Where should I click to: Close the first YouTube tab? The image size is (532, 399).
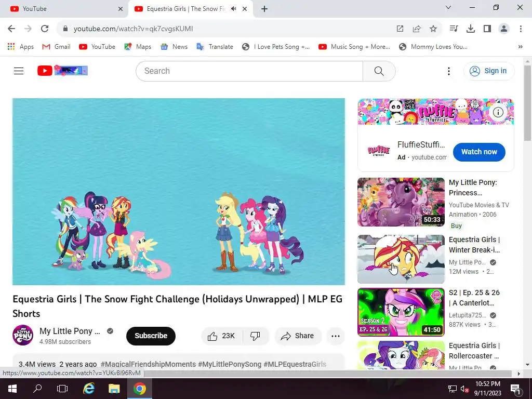121,9
